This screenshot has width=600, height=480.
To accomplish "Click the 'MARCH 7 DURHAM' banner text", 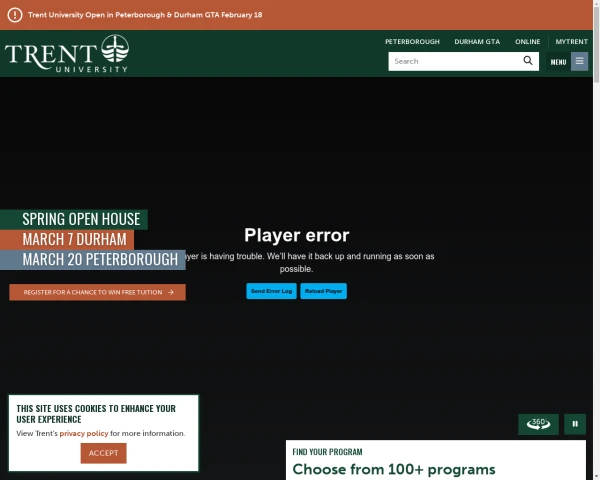I will 74,240.
